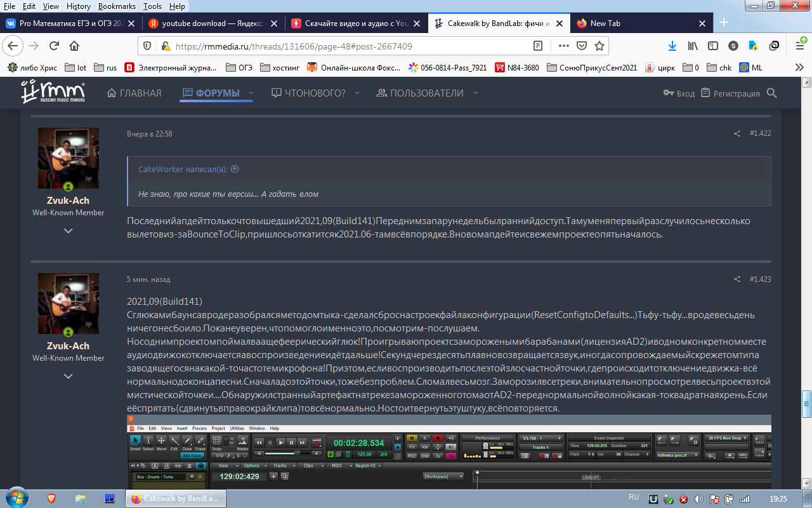Open the #1.423 post permalink
Viewport: 812px width, 508px height.
point(760,279)
